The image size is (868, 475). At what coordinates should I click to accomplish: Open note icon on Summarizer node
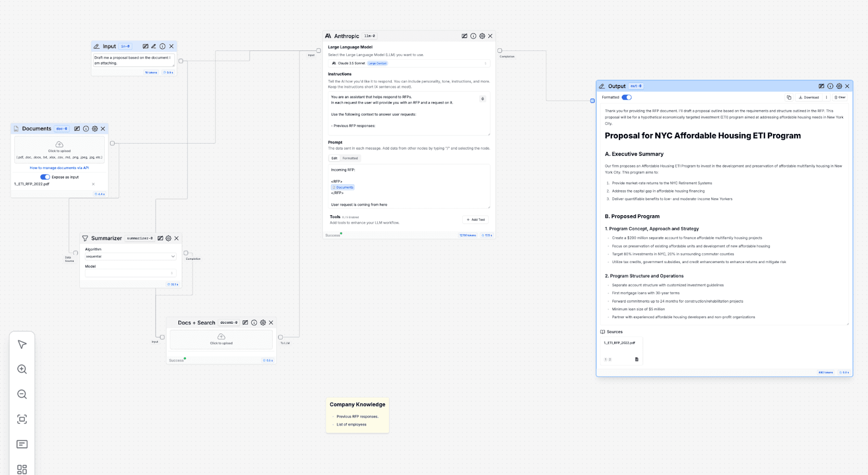(x=160, y=238)
